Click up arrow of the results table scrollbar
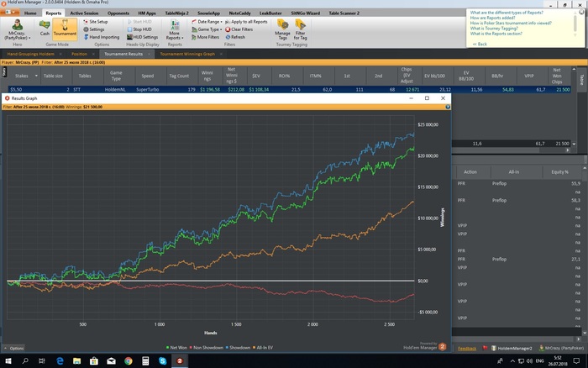588x368 pixels. [574, 70]
